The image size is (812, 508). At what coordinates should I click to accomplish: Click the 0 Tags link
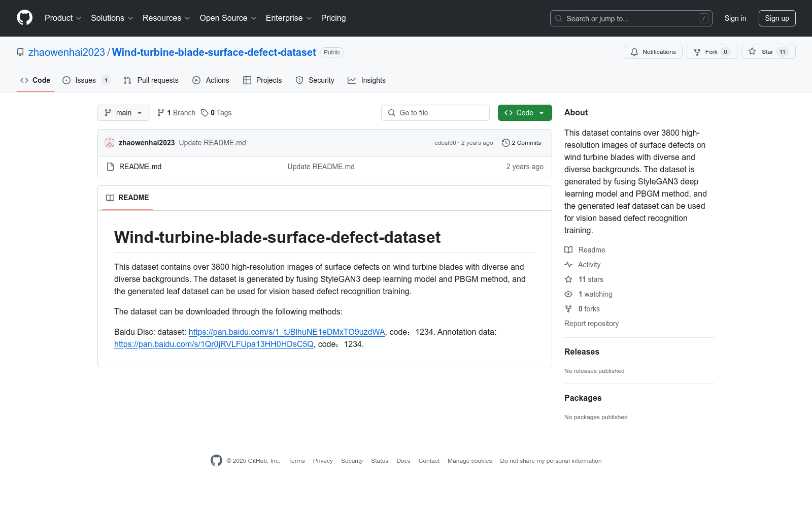pyautogui.click(x=216, y=113)
